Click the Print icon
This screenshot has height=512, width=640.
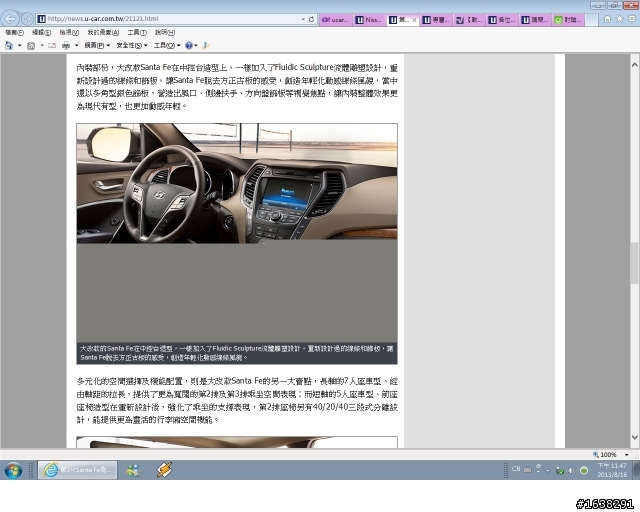[x=66, y=45]
